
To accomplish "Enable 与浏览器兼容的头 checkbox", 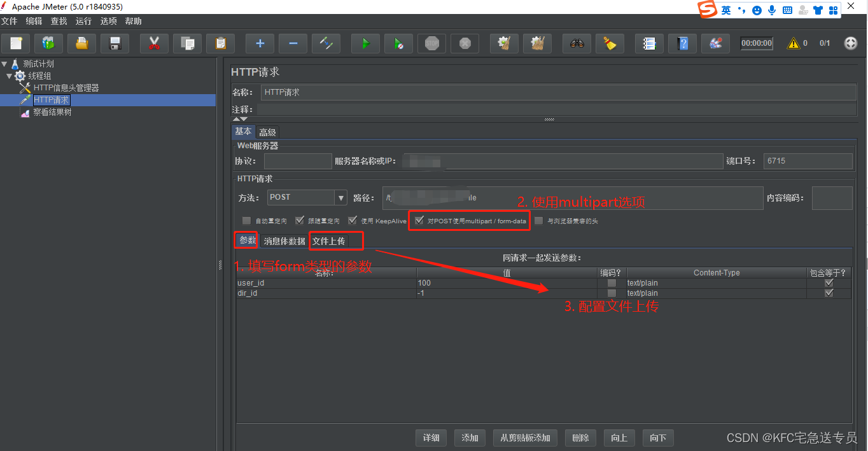I will point(539,221).
